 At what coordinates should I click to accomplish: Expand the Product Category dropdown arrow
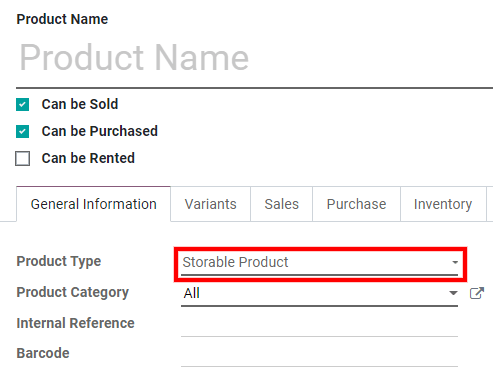[x=453, y=293]
